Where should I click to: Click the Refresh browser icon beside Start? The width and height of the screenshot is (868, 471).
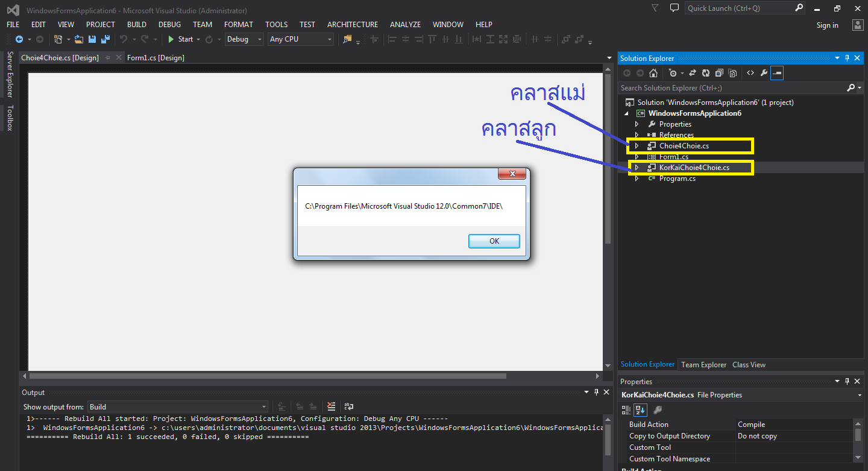(x=209, y=39)
